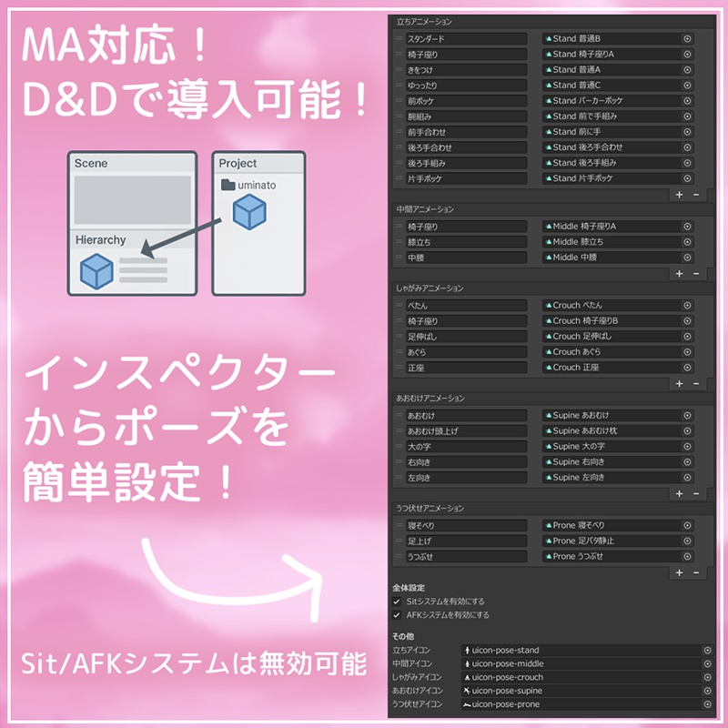Remove entry from うつ伏せアニメーション list

(696, 573)
